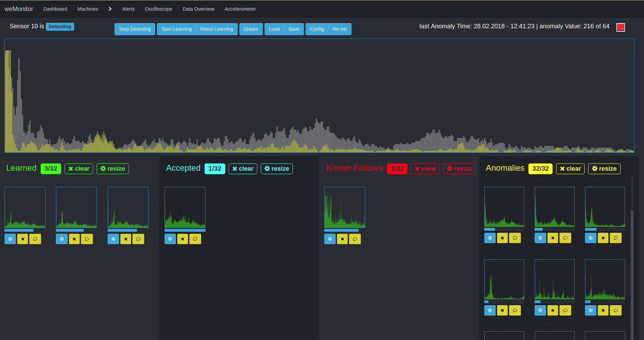This screenshot has width=644, height=340.
Task: Open the Machines nav item
Action: [x=88, y=9]
